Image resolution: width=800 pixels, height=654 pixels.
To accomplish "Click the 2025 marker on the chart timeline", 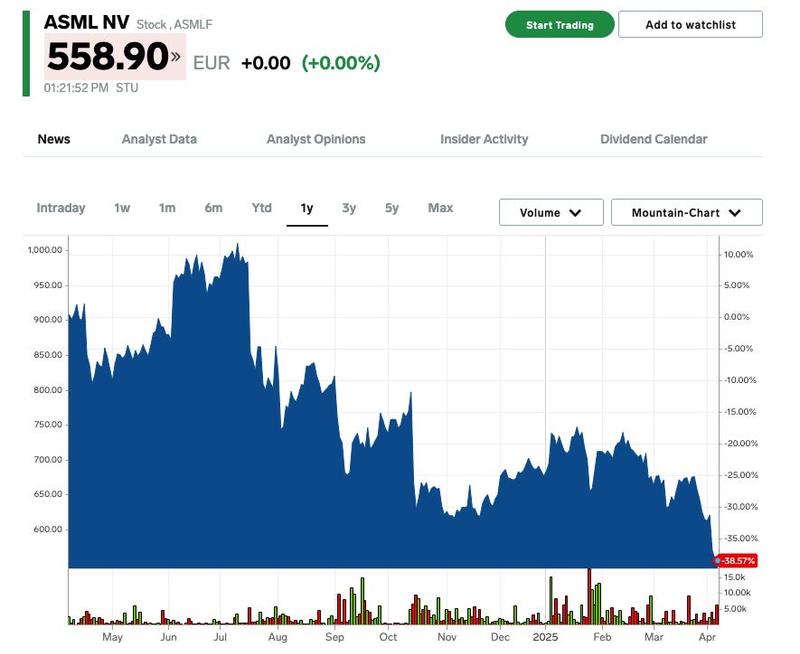I will coord(545,637).
